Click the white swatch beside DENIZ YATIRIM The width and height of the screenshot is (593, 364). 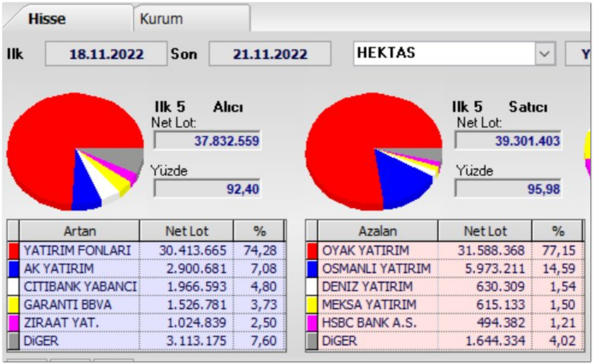coord(312,287)
